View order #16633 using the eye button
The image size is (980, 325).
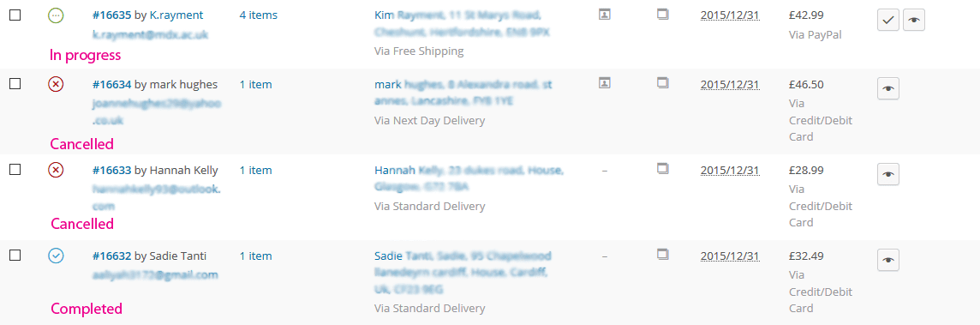pyautogui.click(x=888, y=175)
